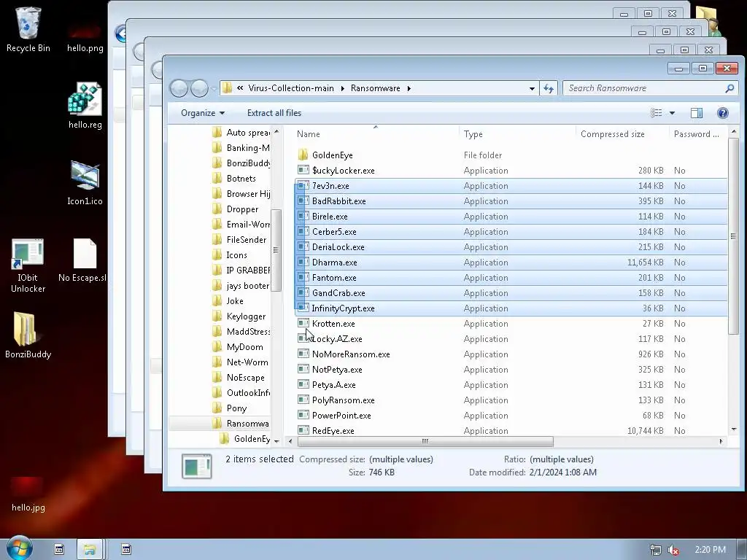Select PolyRansom.exe row
The width and height of the screenshot is (747, 560).
[511, 400]
